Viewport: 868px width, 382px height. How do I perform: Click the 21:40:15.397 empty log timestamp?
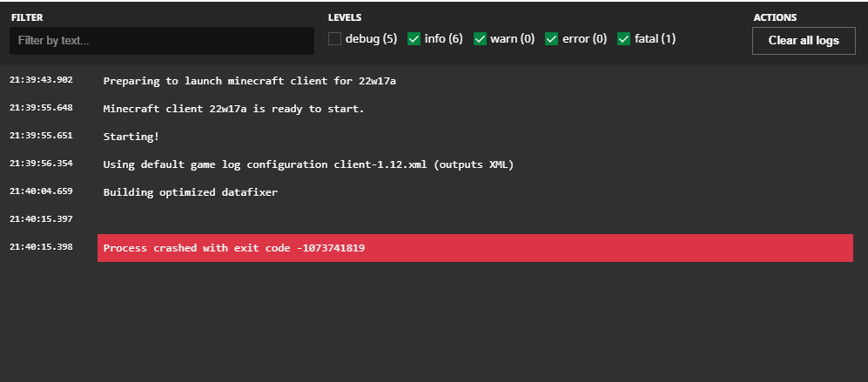pyautogui.click(x=41, y=219)
